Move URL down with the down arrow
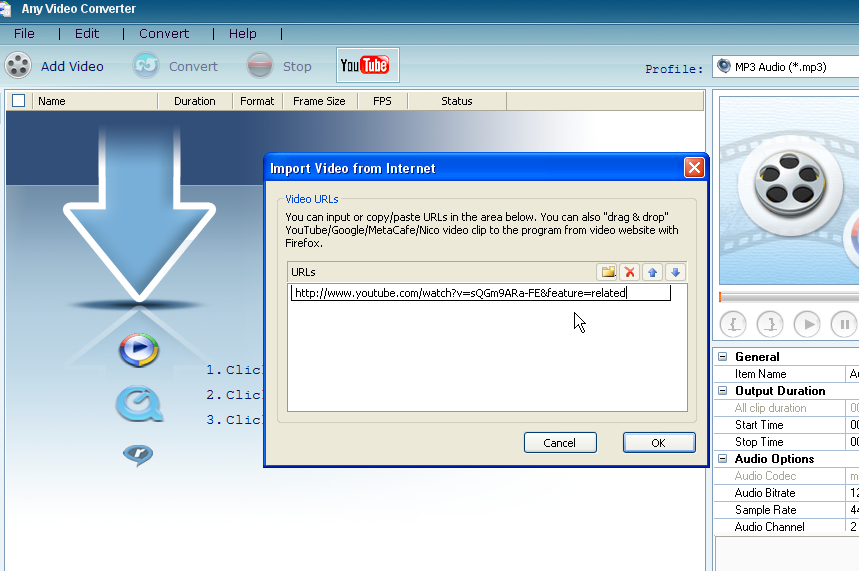The image size is (859, 571). (x=675, y=272)
